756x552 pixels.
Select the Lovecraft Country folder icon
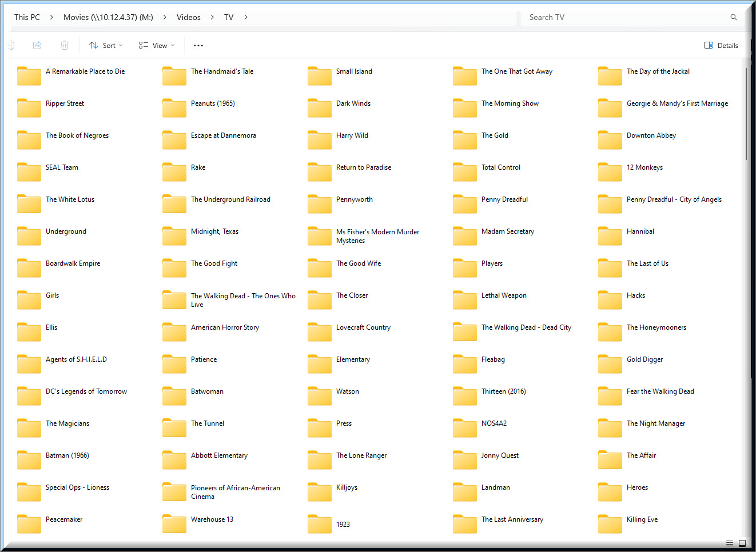(x=320, y=331)
